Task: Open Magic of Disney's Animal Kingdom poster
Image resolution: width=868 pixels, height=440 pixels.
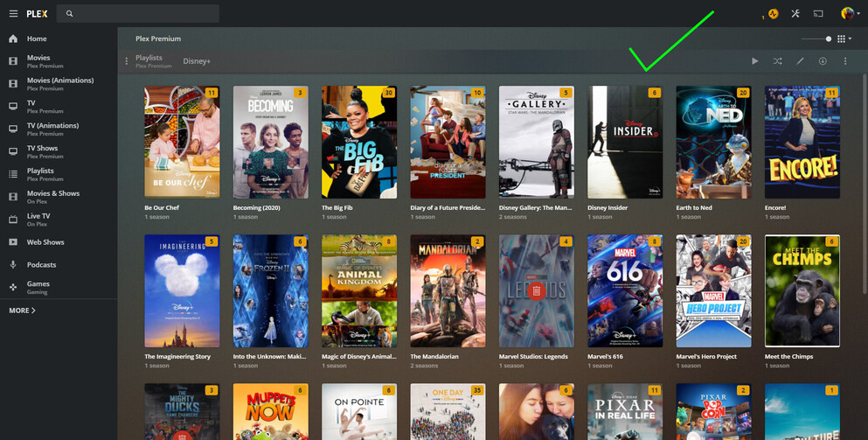Action: pos(359,291)
